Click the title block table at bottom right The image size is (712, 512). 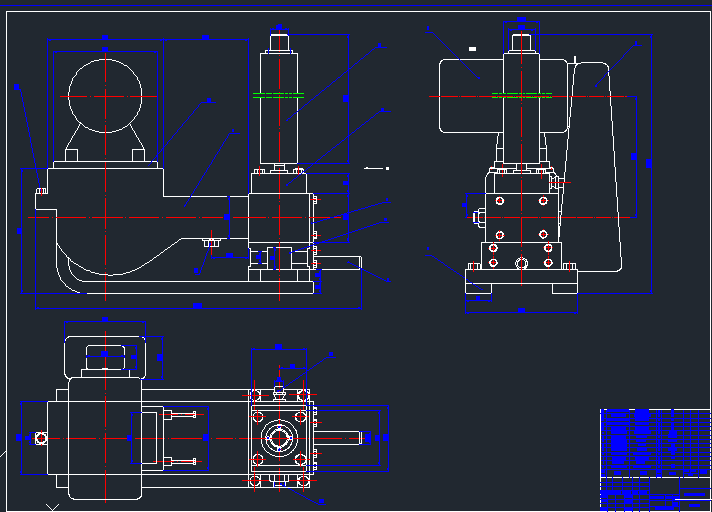pos(656,459)
